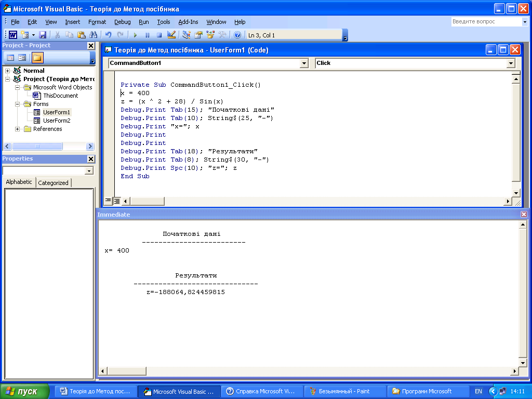Switch to Full Module View button
This screenshot has height=399, width=532.
click(117, 201)
